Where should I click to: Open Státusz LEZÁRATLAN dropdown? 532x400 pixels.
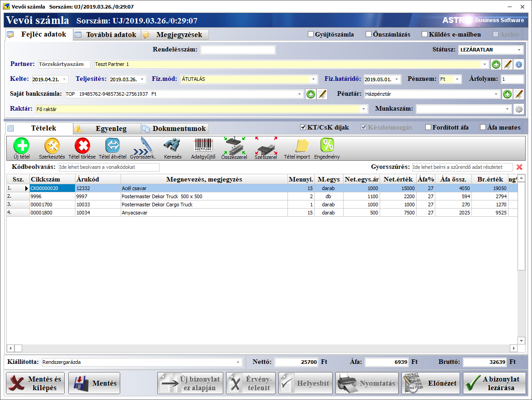pos(519,50)
